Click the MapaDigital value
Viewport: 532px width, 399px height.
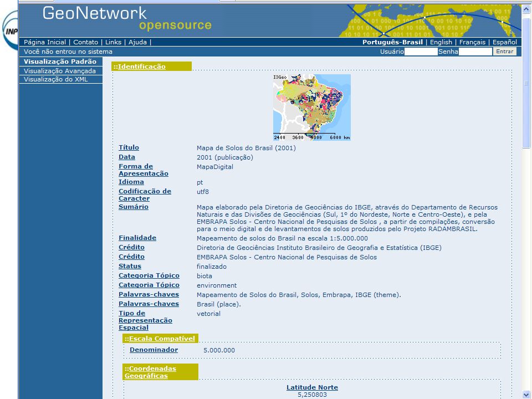pos(215,167)
